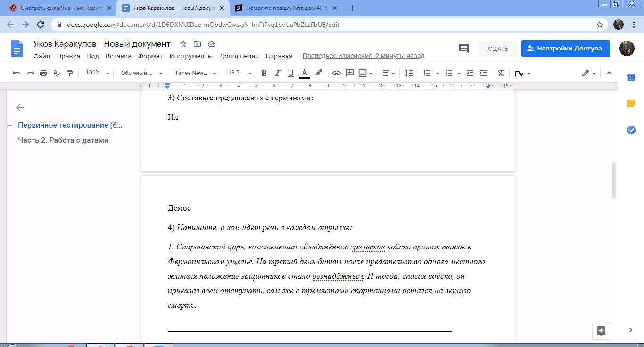Open the zoom level dropdown at 100%
644x347 pixels.
97,73
